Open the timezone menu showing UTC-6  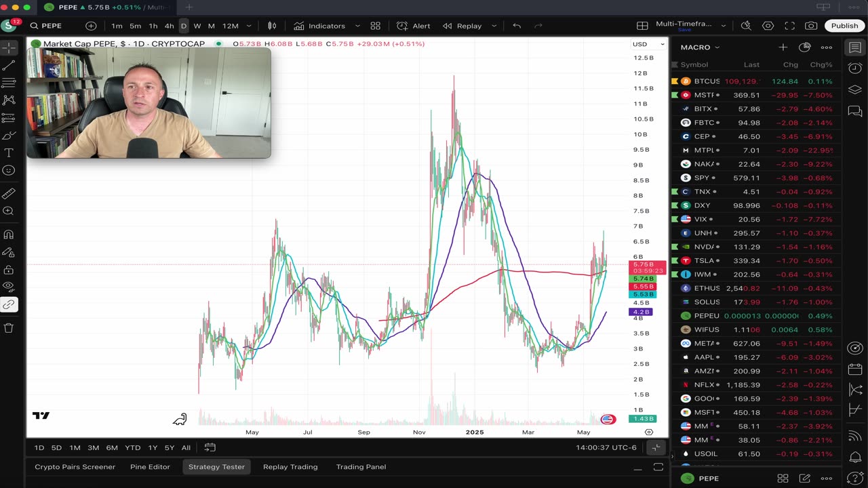(607, 447)
